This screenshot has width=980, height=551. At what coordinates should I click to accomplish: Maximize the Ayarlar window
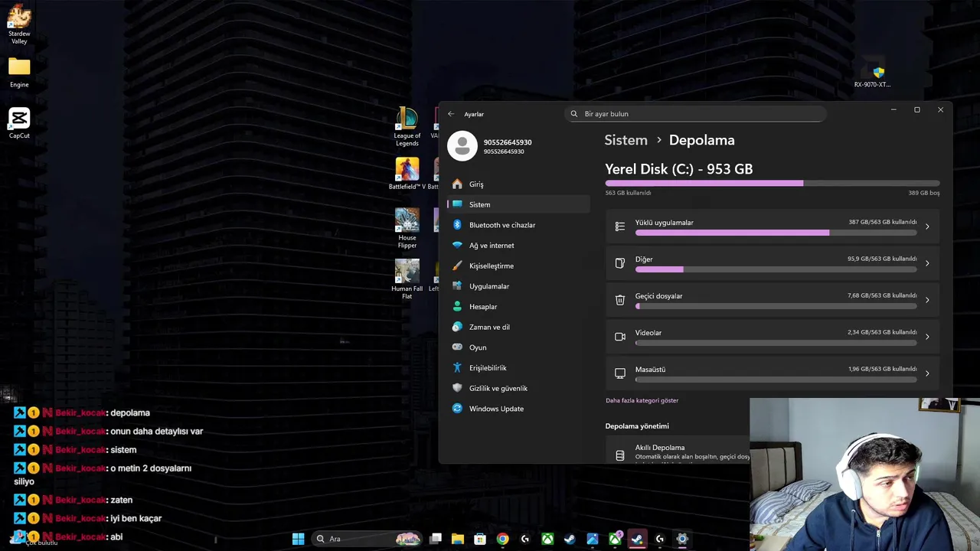pos(916,110)
